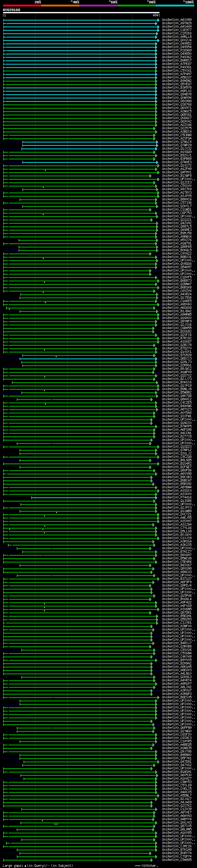Viewport: 197px width, 868px height.
Task: Select the UniRef100_C5A895 label
Action: coord(177,860)
